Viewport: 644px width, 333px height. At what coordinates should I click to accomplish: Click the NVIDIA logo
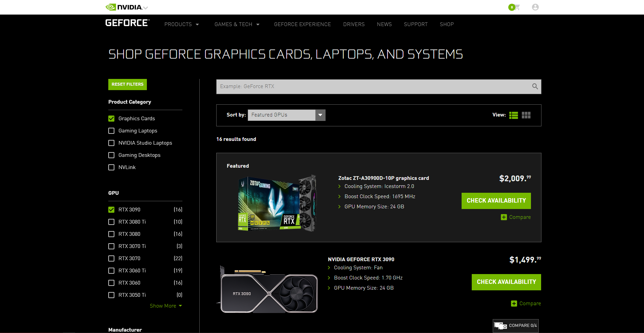pos(124,7)
